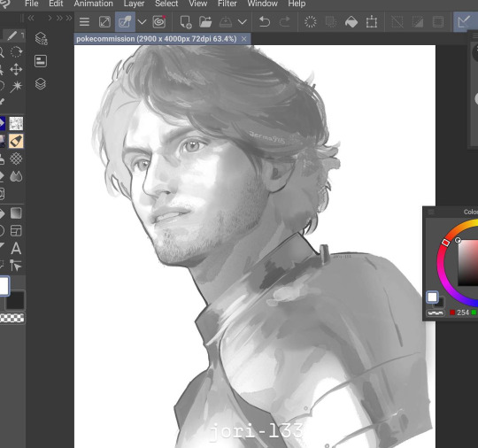Close the pokecommission canvas tab
The image size is (478, 448).
pos(244,39)
